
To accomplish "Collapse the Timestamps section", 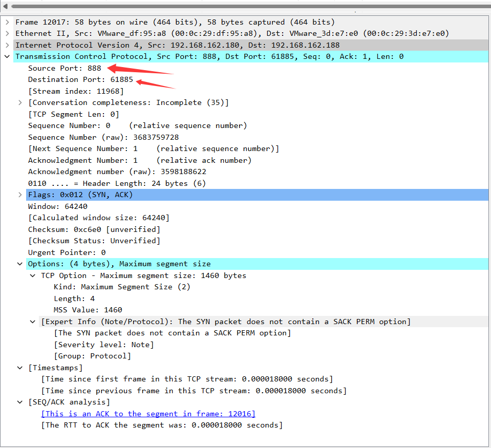I will click(x=20, y=368).
